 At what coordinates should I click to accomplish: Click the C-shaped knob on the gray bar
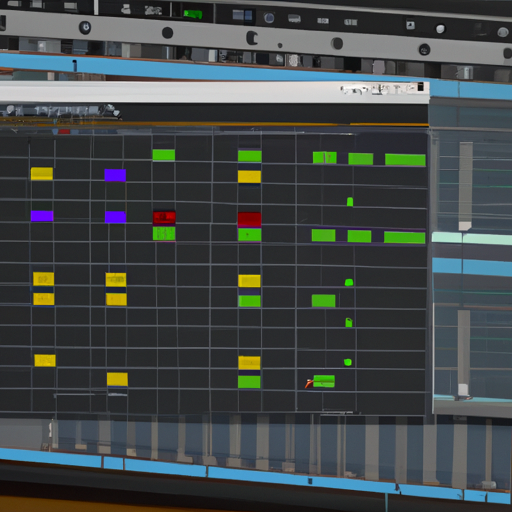[252, 38]
